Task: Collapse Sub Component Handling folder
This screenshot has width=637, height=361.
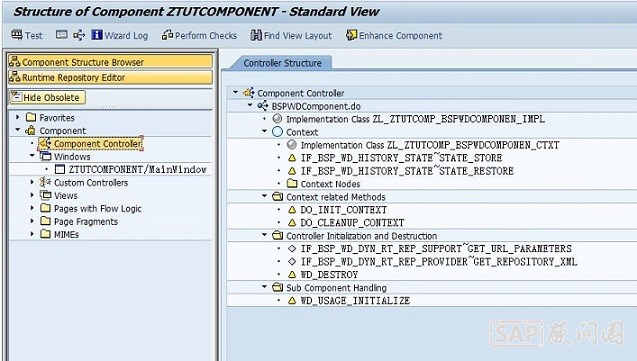Action: (x=264, y=287)
